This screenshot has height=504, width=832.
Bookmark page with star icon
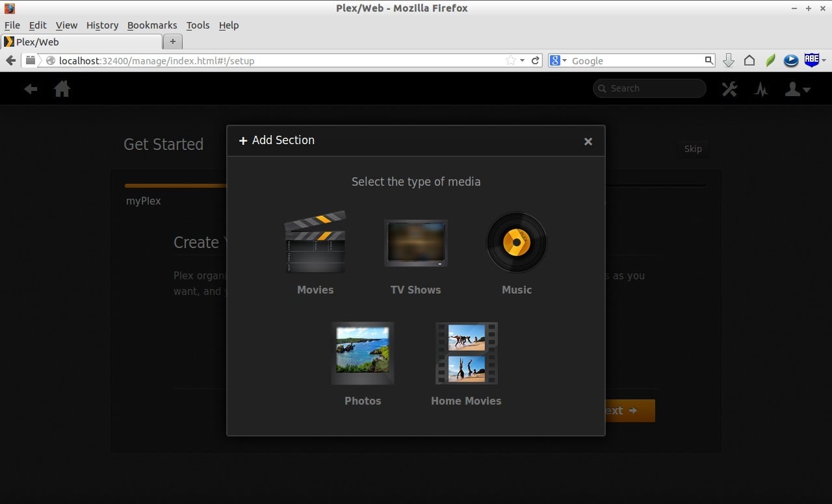(x=510, y=60)
